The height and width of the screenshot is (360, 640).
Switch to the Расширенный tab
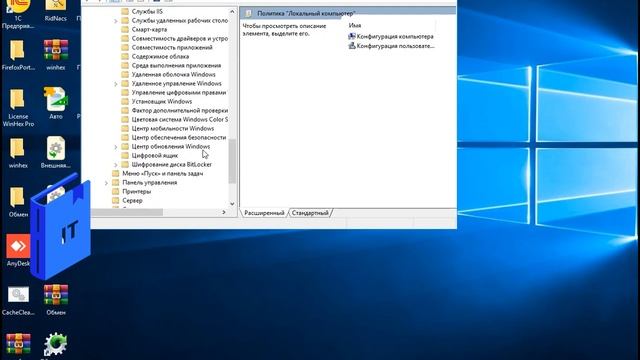click(x=264, y=213)
